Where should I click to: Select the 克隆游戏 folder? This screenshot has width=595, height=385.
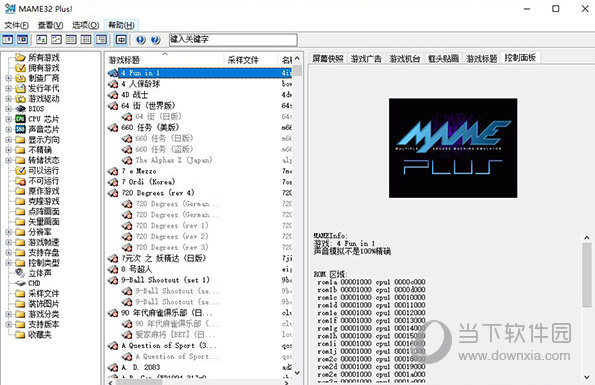[x=44, y=201]
